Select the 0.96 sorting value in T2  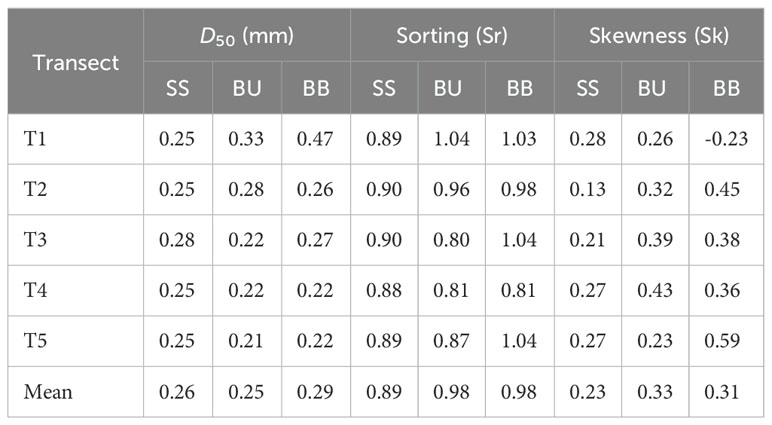[x=451, y=189]
